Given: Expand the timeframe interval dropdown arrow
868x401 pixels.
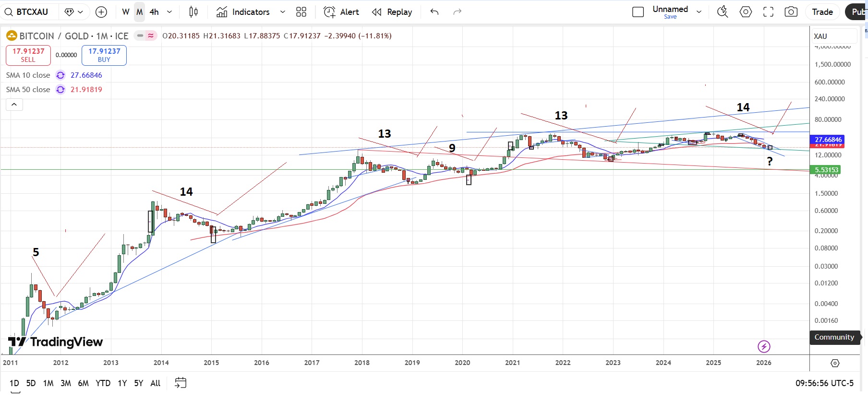Looking at the screenshot, I should pos(169,12).
